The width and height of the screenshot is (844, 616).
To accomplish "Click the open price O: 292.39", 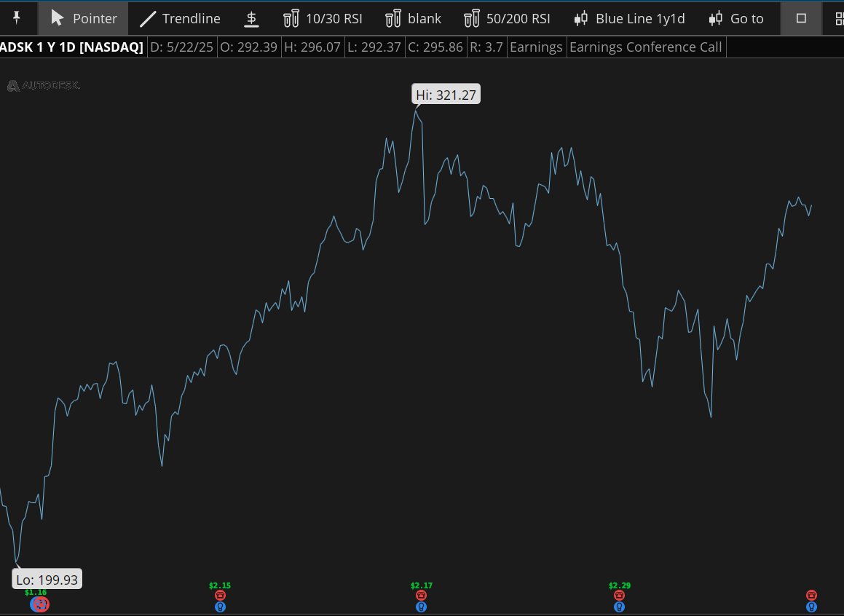I will coord(248,47).
